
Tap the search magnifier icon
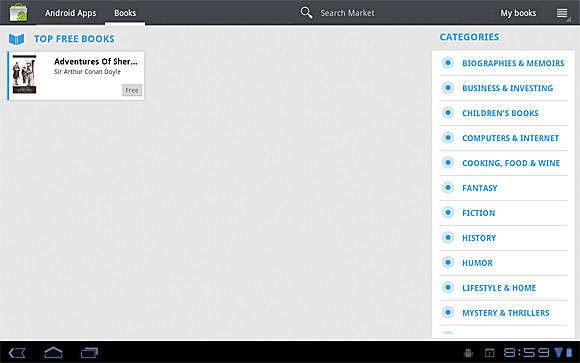[x=306, y=13]
